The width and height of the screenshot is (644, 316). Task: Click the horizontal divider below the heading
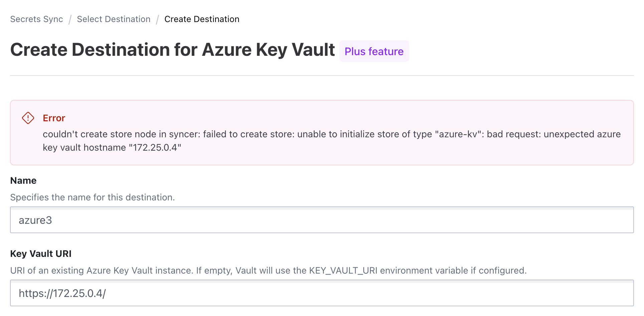pos(322,75)
